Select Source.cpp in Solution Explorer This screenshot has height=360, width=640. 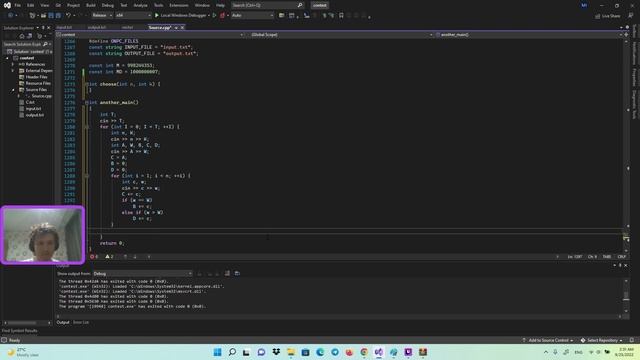[41, 96]
